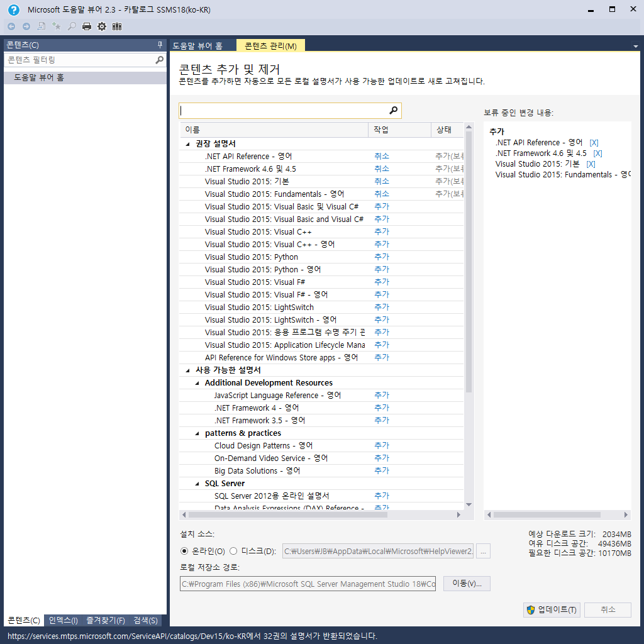Click the 업데이트(T) button

point(552,610)
